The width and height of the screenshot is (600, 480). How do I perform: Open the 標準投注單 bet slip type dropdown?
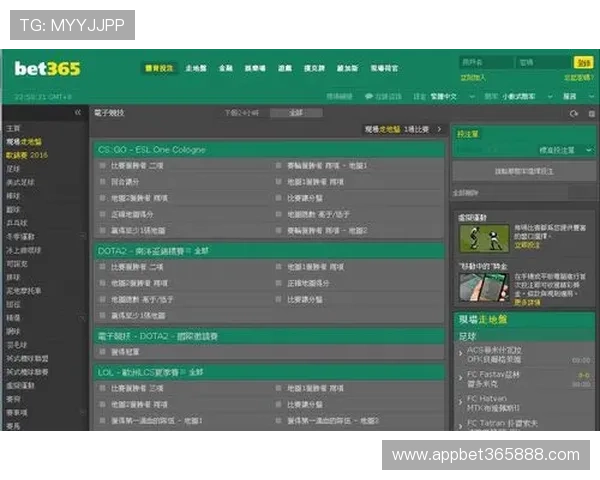(x=565, y=150)
